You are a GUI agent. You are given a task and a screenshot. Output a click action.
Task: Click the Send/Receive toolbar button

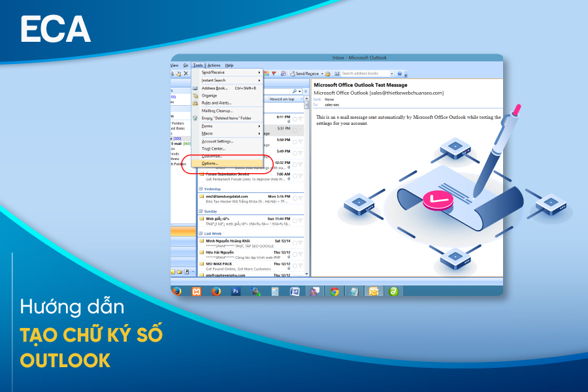pos(304,74)
